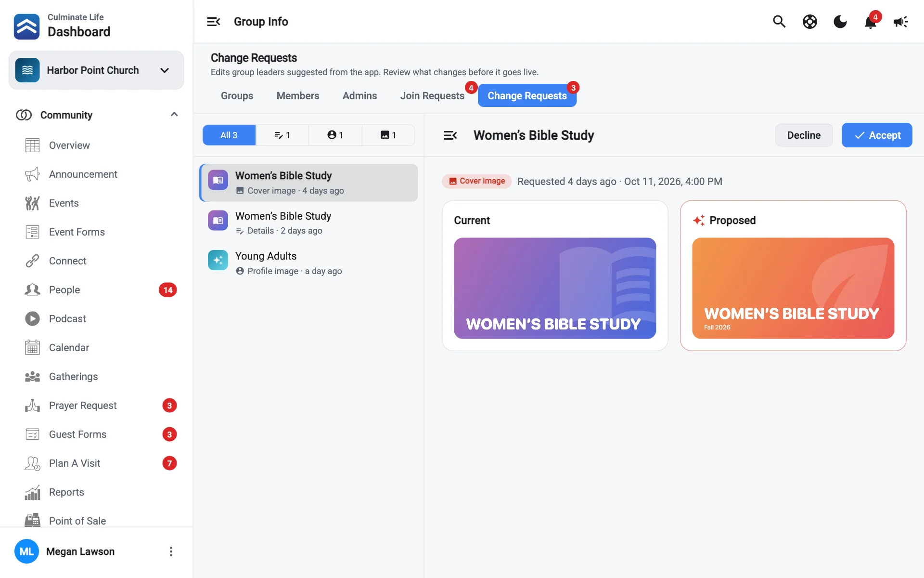Select Women's Bible Study Details request

point(308,223)
